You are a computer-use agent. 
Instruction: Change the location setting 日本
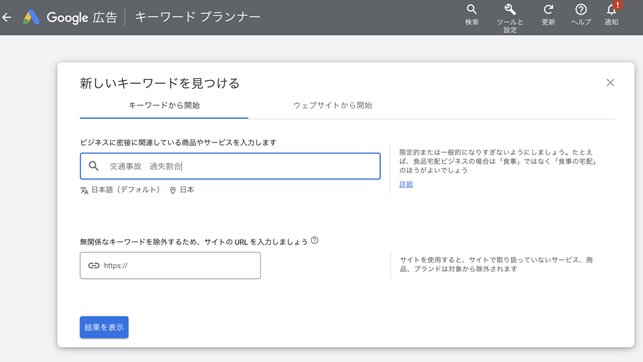(182, 190)
